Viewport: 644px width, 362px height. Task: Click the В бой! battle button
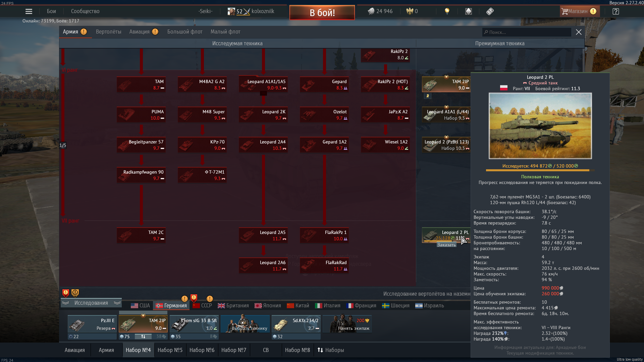pos(322,13)
